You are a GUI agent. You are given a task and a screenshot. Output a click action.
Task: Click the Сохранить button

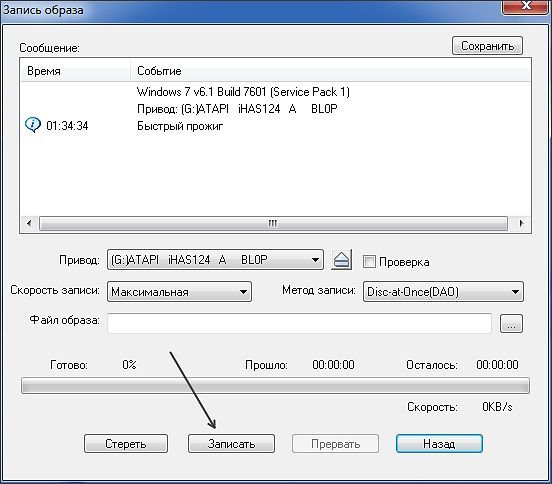pos(487,46)
